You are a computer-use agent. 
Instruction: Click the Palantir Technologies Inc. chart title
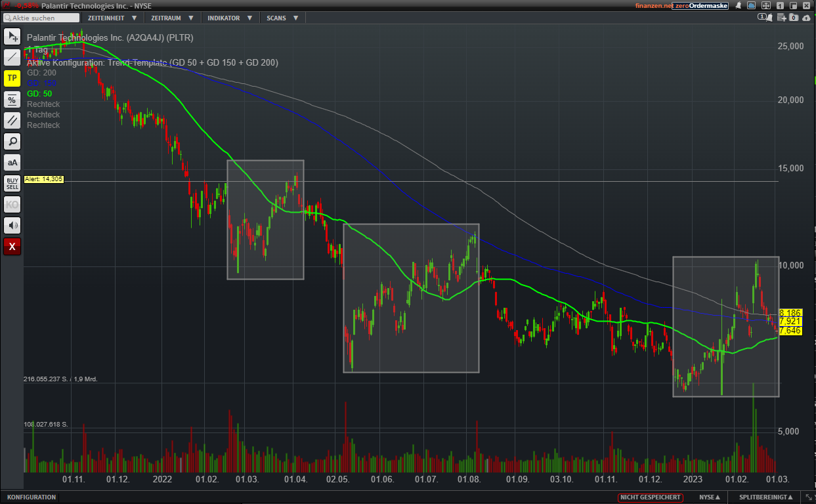tap(110, 38)
